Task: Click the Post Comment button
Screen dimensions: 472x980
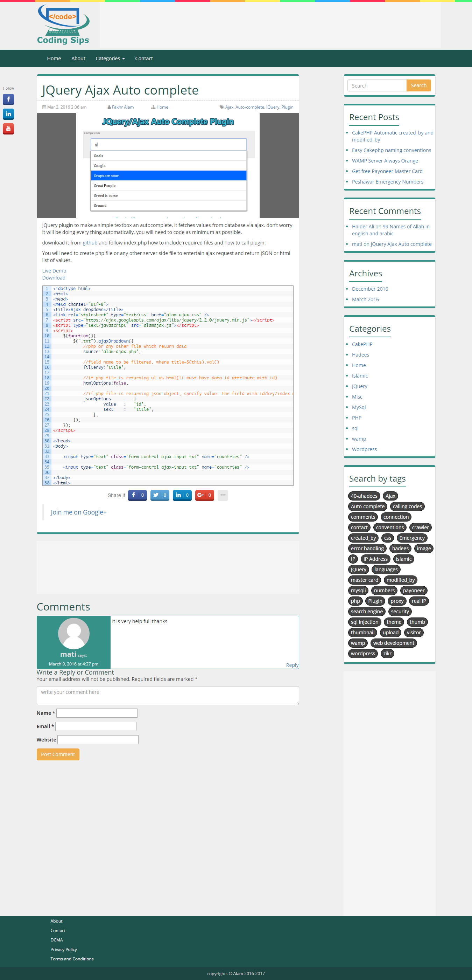Action: [x=58, y=754]
